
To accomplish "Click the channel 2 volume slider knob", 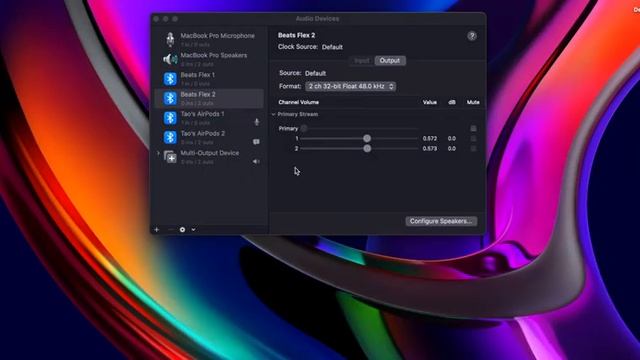I will (367, 149).
